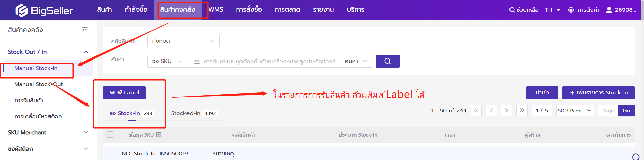Click the พิมพ์ Label button
Image resolution: width=644 pixels, height=160 pixels.
click(x=124, y=93)
